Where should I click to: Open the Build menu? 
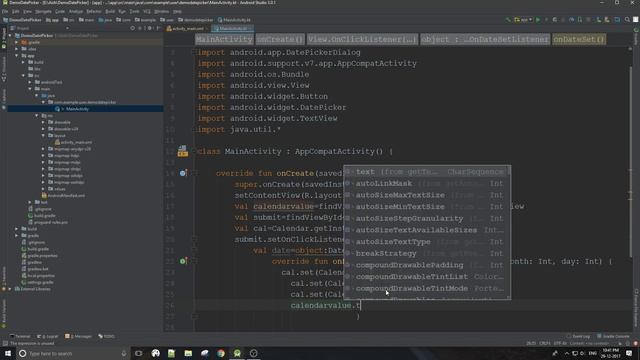point(110,11)
